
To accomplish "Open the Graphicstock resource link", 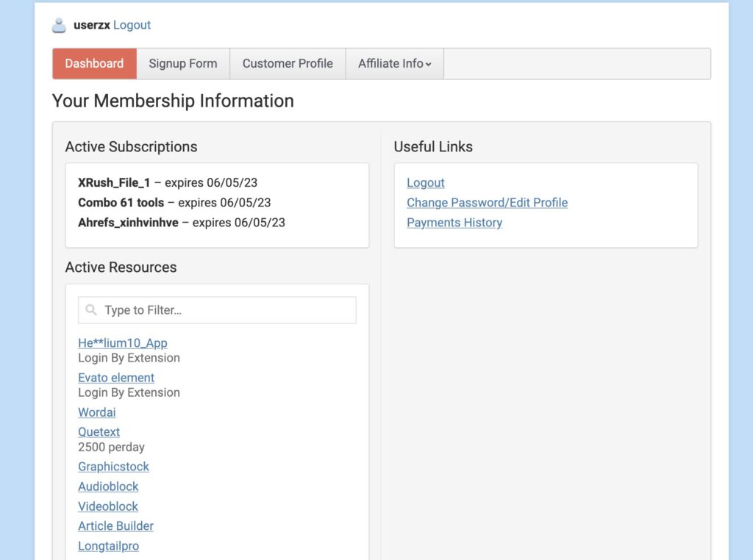I will 113,467.
